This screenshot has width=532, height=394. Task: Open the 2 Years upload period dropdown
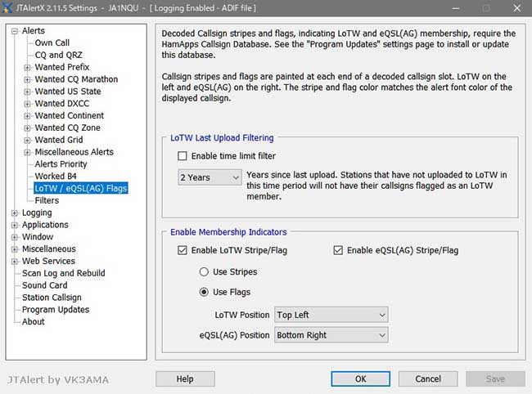[210, 177]
